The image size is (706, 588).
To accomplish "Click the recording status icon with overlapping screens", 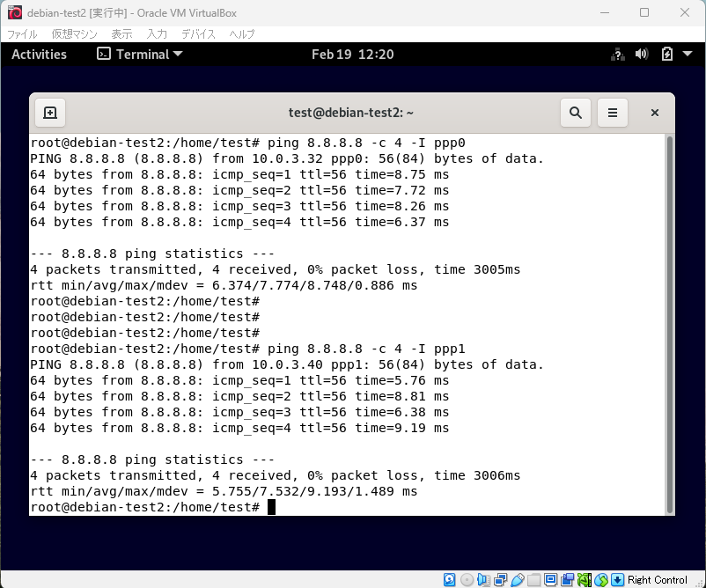I will (567, 579).
